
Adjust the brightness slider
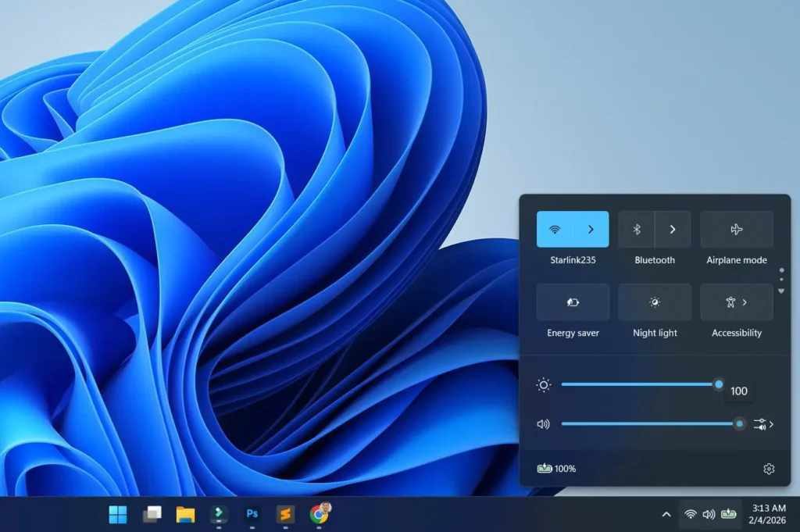point(641,384)
